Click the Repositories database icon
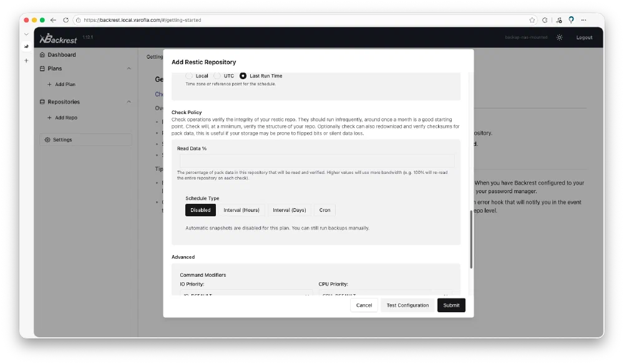 pos(42,102)
